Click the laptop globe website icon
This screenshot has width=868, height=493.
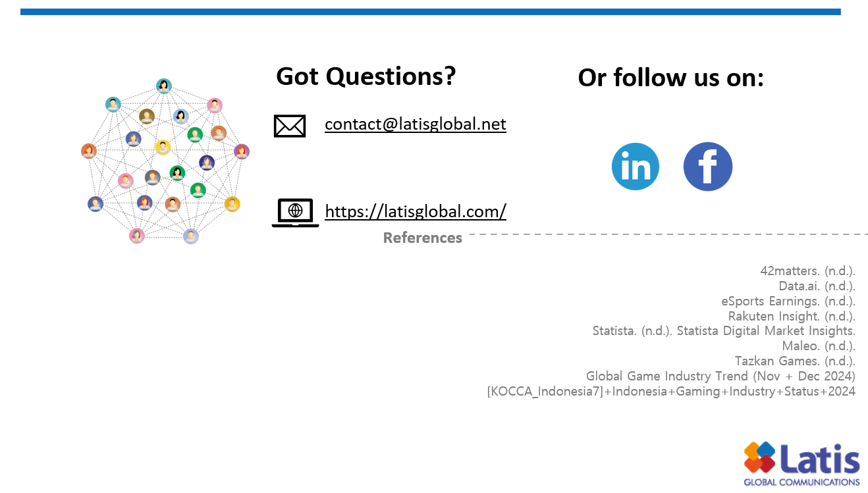point(295,213)
